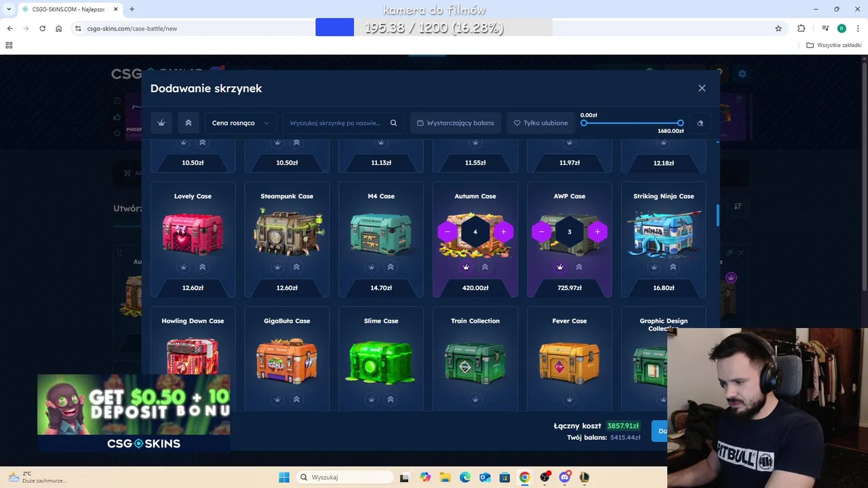This screenshot has width=868, height=488.
Task: Select the Striking Ninja Case image
Action: [x=663, y=232]
